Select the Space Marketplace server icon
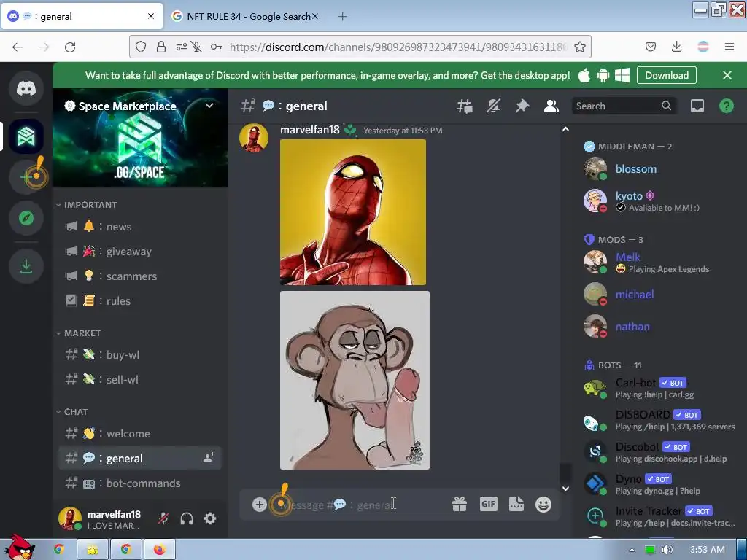Viewport: 747px width, 560px height. [x=26, y=137]
